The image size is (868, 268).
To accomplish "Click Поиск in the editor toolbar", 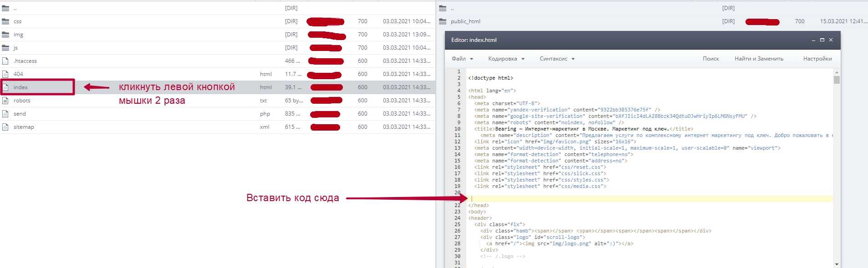I will coord(710,59).
